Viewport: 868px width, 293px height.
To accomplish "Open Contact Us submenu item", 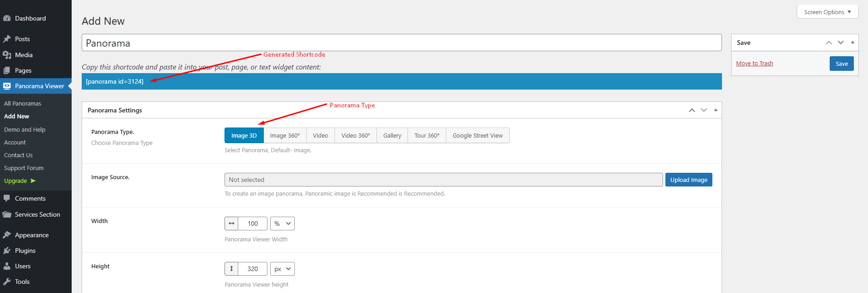I will click(18, 155).
